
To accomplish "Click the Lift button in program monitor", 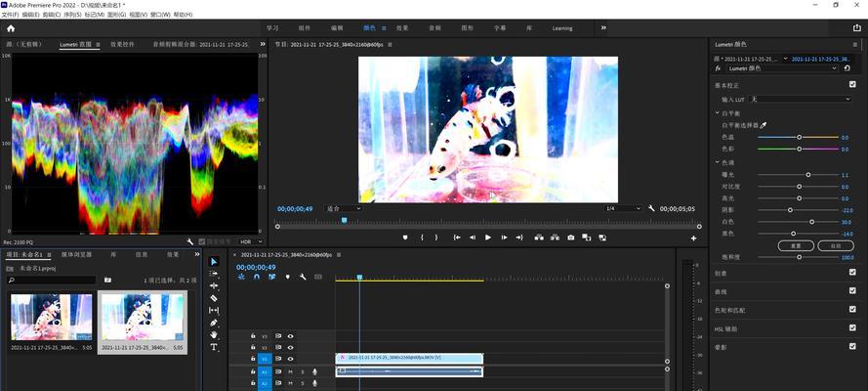I will pos(539,238).
